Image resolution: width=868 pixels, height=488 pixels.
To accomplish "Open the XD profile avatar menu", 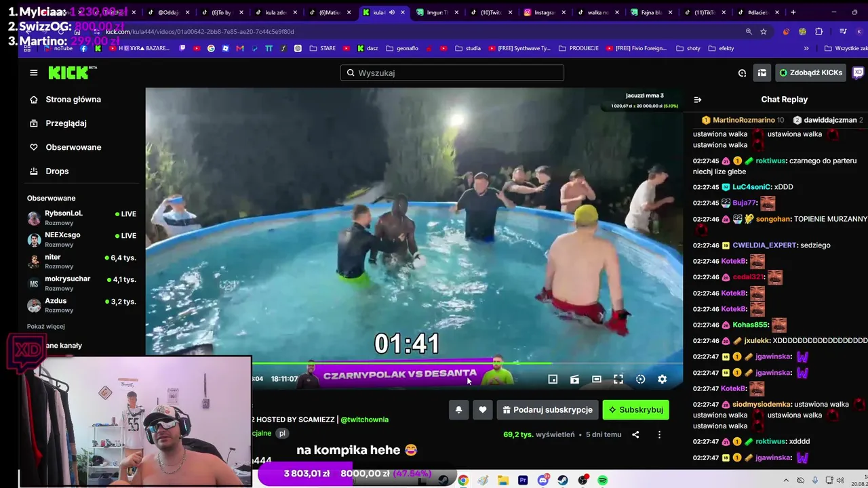I will [x=858, y=73].
